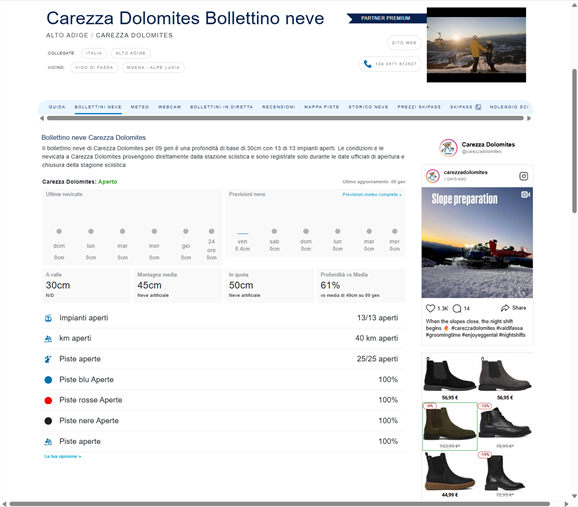Click the Carezza Dolomites round profile logo

click(448, 147)
